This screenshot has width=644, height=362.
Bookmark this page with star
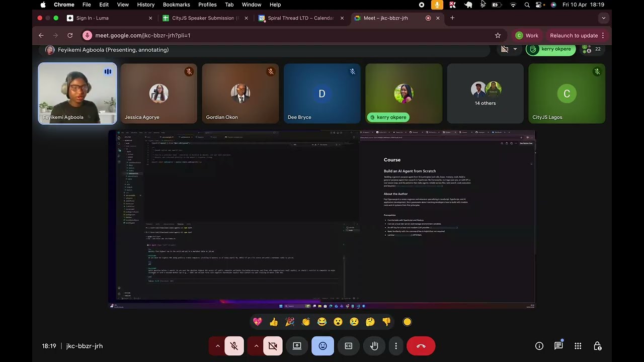(498, 36)
